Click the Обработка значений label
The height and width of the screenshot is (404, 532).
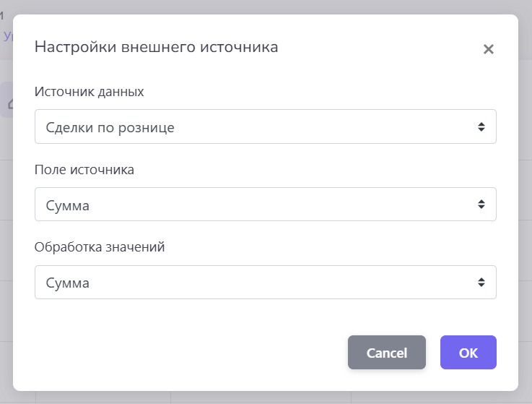coord(100,247)
